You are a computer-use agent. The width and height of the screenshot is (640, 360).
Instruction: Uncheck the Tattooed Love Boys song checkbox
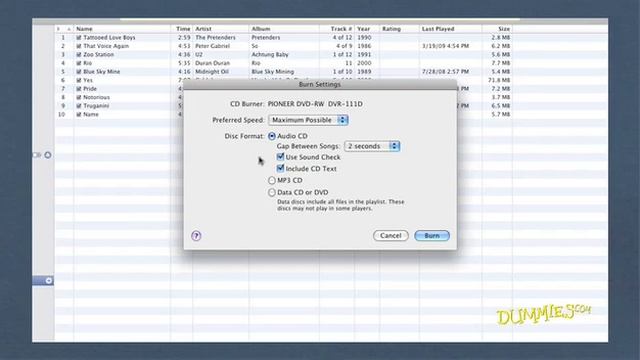click(79, 38)
